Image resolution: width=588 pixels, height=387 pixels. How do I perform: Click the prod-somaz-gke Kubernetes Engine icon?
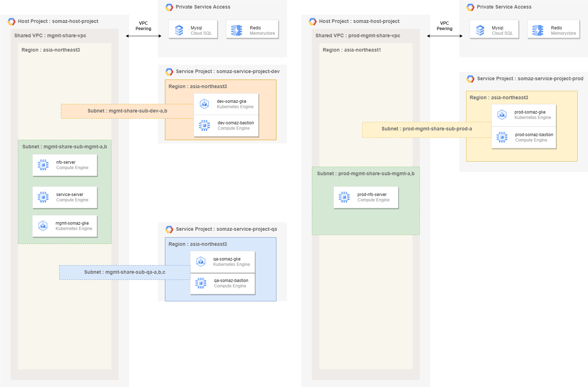(502, 115)
